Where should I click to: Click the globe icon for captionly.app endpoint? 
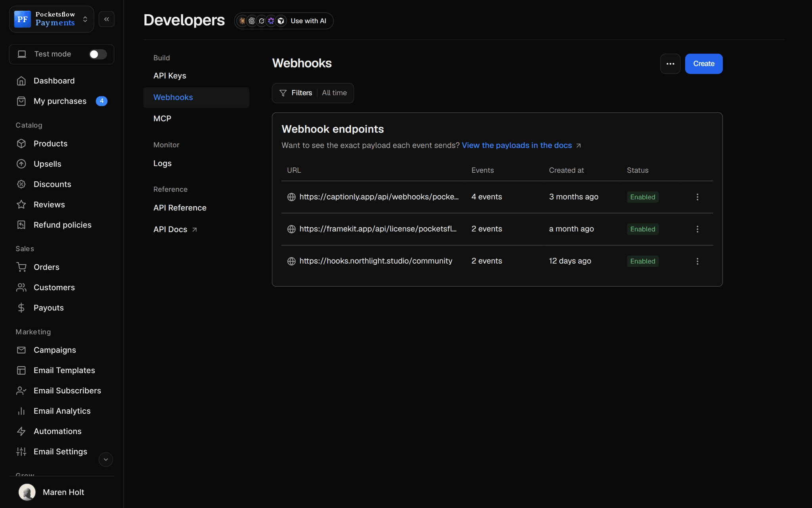[x=291, y=197]
